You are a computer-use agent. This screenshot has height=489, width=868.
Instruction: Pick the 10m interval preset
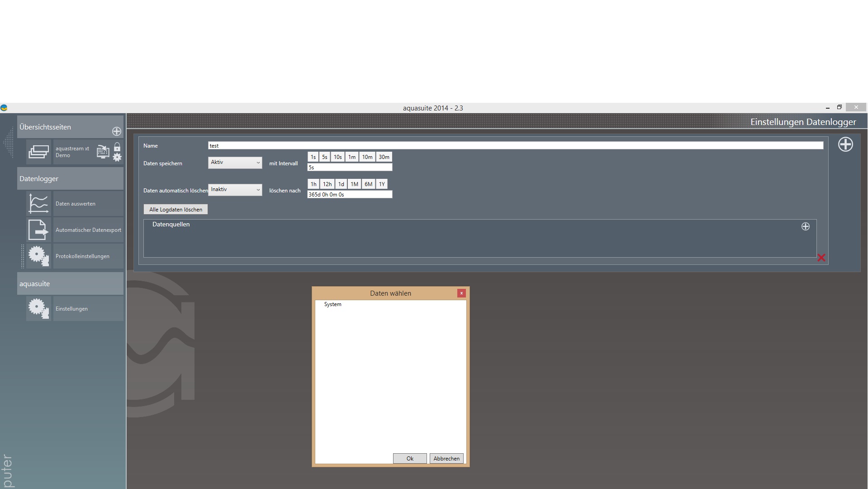click(367, 157)
